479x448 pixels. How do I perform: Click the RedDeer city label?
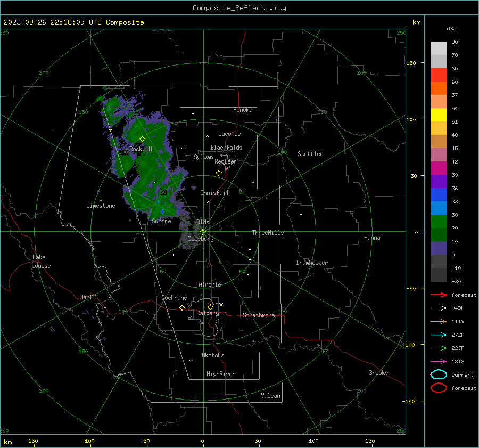(226, 161)
